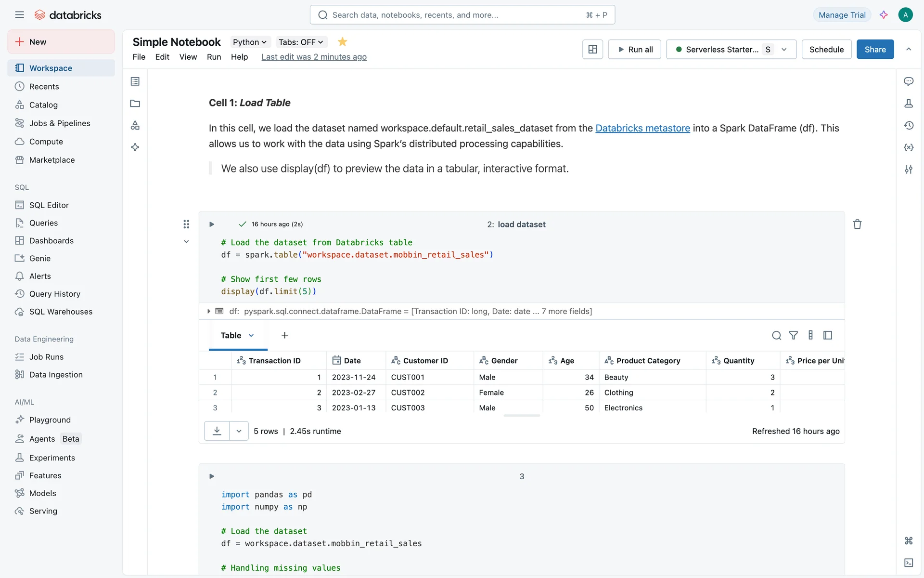
Task: Open notebook comments panel icon
Action: 909,81
